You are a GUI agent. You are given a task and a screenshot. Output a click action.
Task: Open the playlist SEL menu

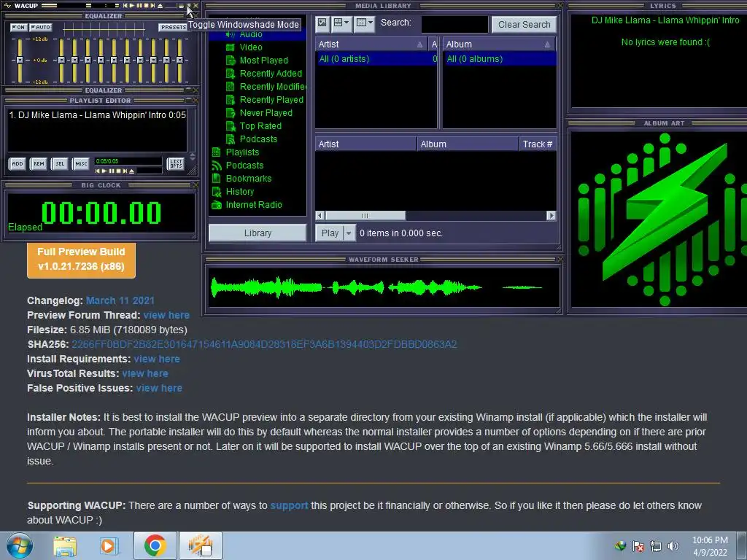[x=60, y=163]
